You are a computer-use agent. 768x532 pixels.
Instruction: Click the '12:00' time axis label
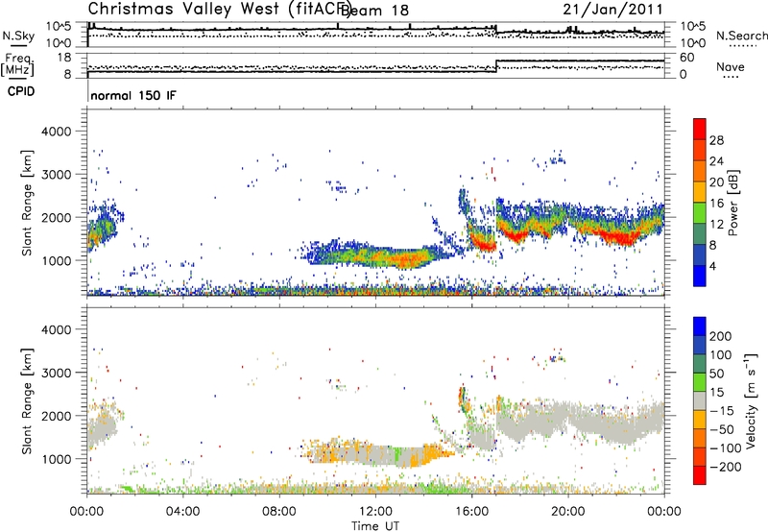(x=375, y=512)
